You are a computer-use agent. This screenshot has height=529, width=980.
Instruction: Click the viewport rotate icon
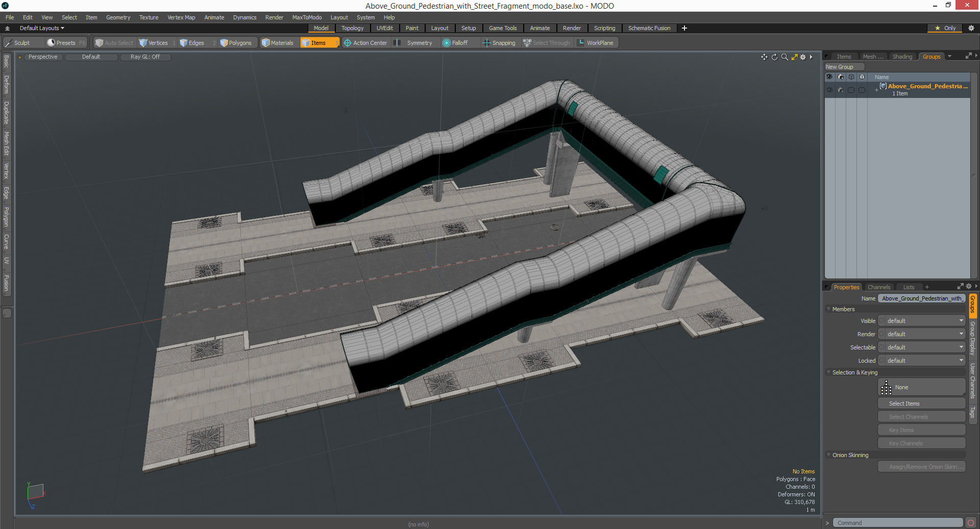774,57
